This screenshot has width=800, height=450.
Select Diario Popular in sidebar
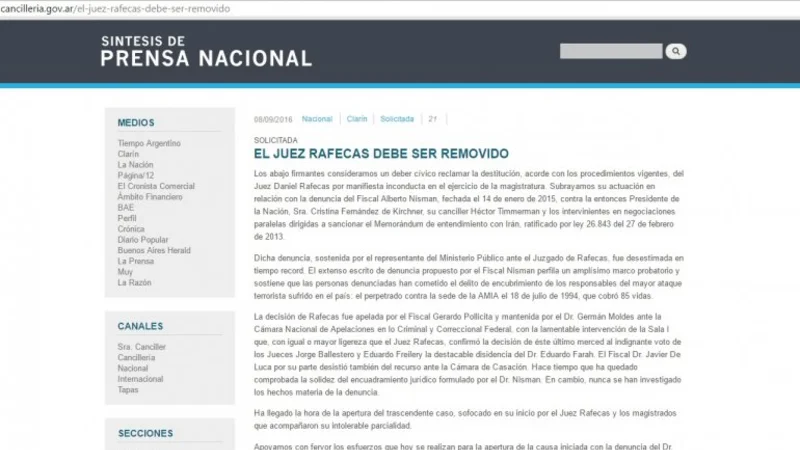pos(143,240)
